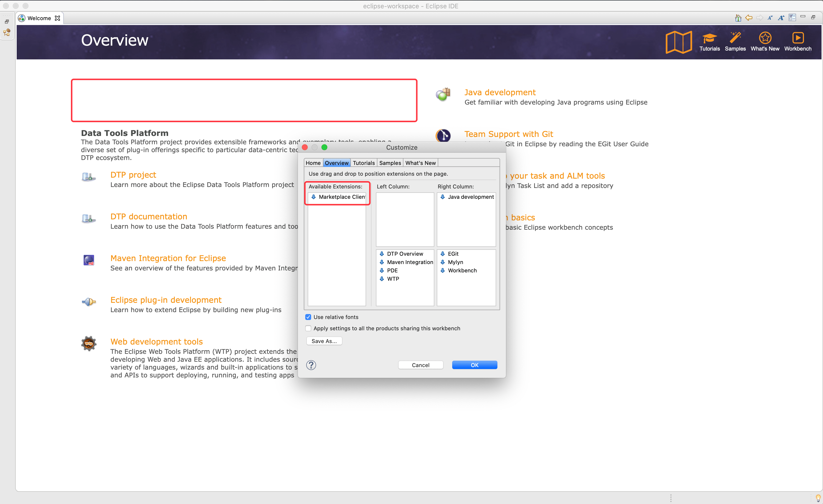Open Samples from the welcome header
The image size is (823, 504).
735,42
